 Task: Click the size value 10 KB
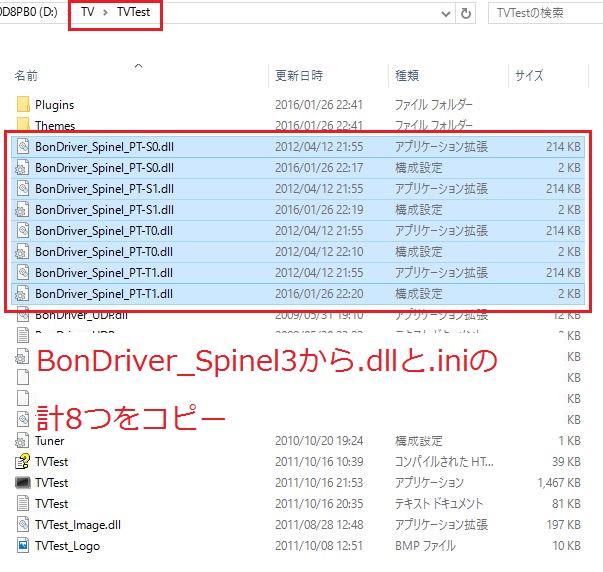pyautogui.click(x=566, y=545)
